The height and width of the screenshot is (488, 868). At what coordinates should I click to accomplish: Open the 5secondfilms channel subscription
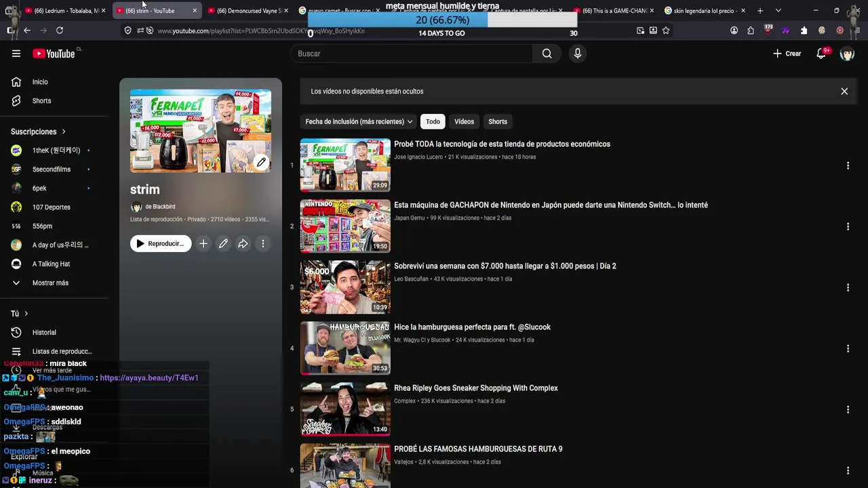click(x=51, y=169)
